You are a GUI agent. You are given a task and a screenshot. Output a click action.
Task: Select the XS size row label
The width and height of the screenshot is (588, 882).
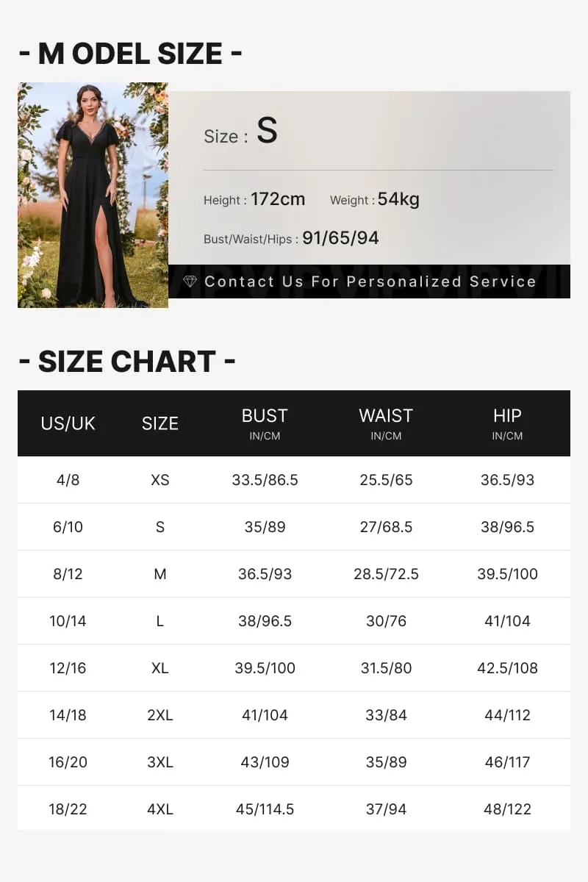[x=160, y=480]
